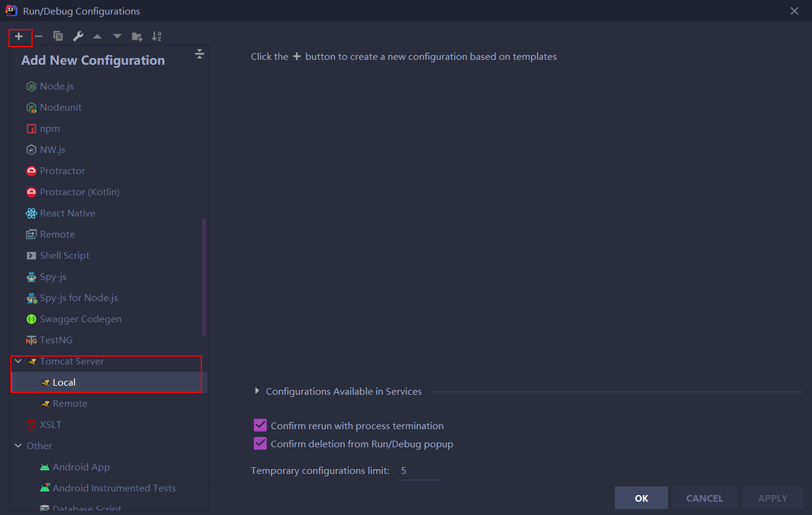Click the configuration list vertical scrollbar
The image size is (812, 515).
[x=204, y=277]
